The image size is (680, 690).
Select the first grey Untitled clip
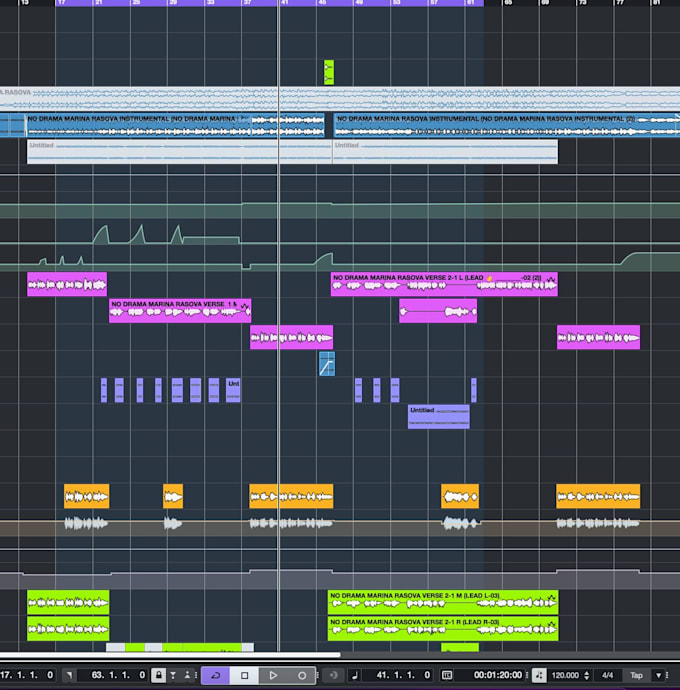click(179, 152)
